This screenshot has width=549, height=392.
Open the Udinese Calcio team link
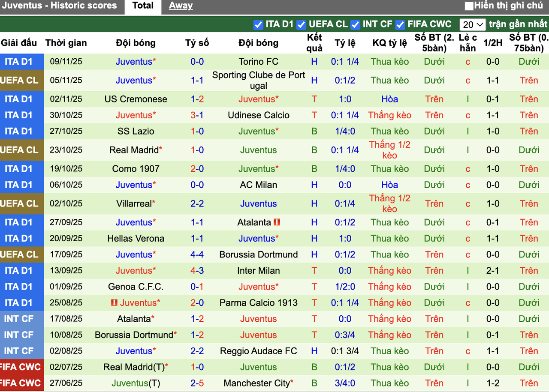(x=259, y=115)
